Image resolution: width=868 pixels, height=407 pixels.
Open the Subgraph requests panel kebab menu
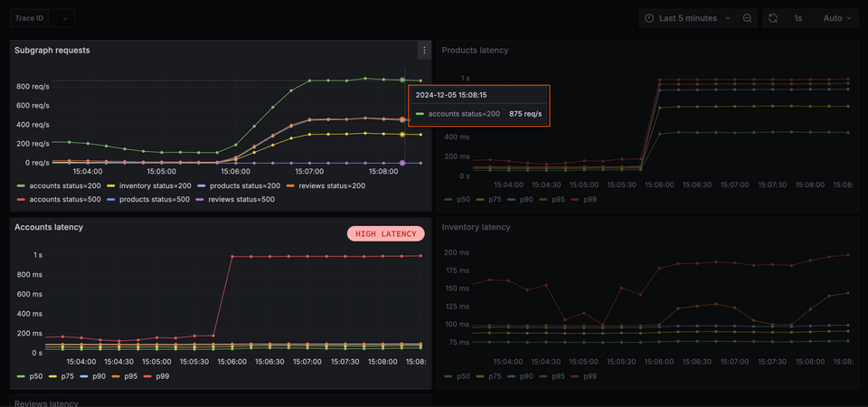425,51
